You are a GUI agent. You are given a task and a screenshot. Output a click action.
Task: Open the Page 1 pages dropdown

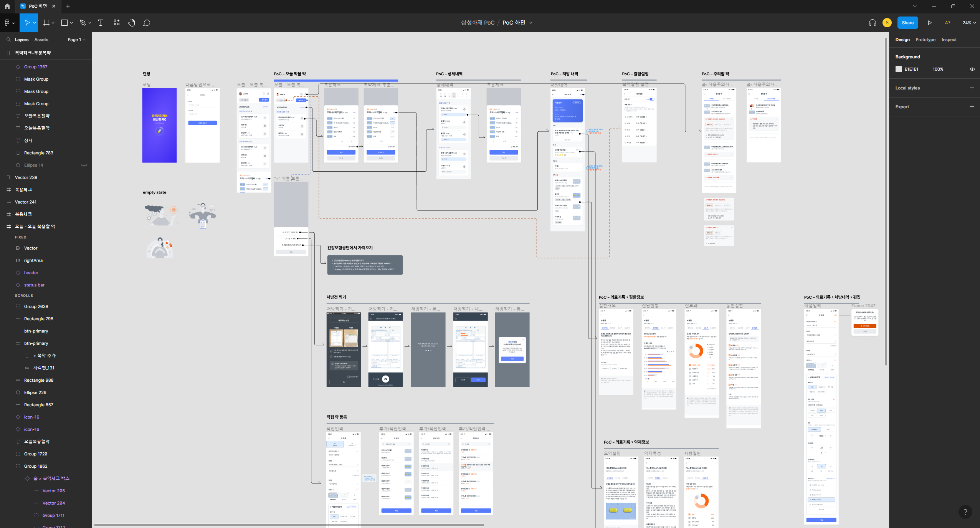pyautogui.click(x=76, y=40)
